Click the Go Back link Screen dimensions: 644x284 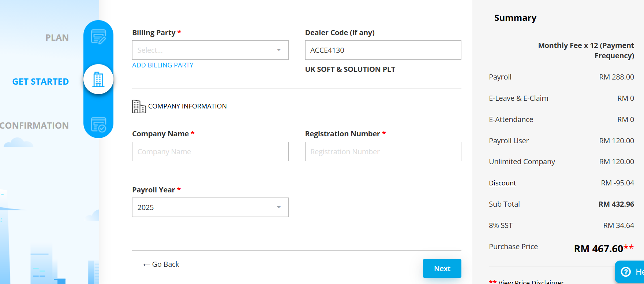(x=165, y=264)
